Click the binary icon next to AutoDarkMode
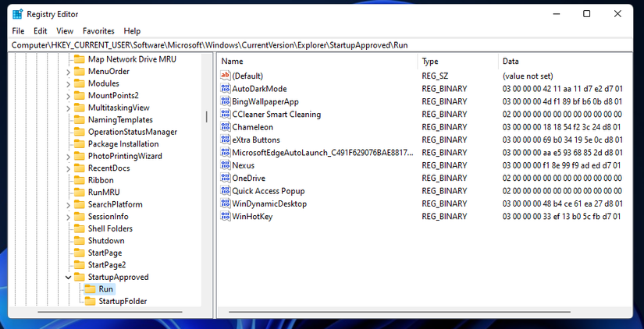644x329 pixels. point(226,89)
